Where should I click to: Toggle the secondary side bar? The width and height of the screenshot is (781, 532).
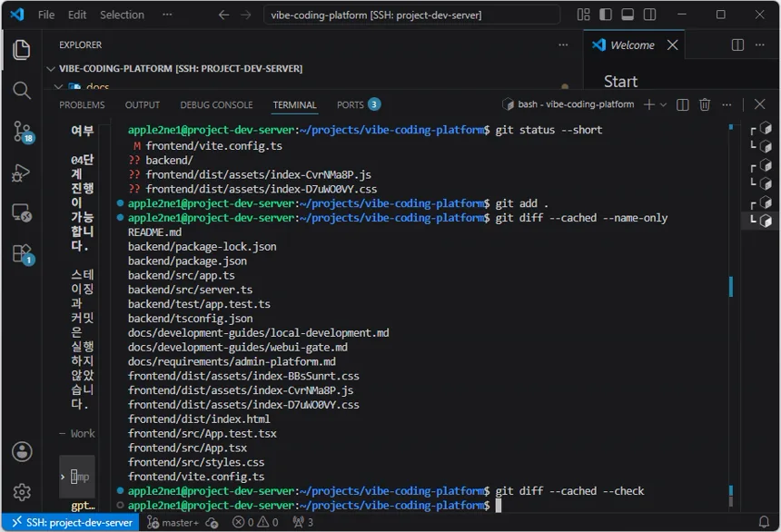[649, 15]
